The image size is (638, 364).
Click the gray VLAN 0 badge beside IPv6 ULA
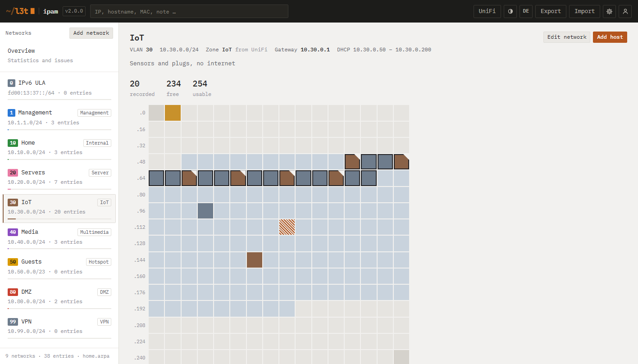pos(12,83)
